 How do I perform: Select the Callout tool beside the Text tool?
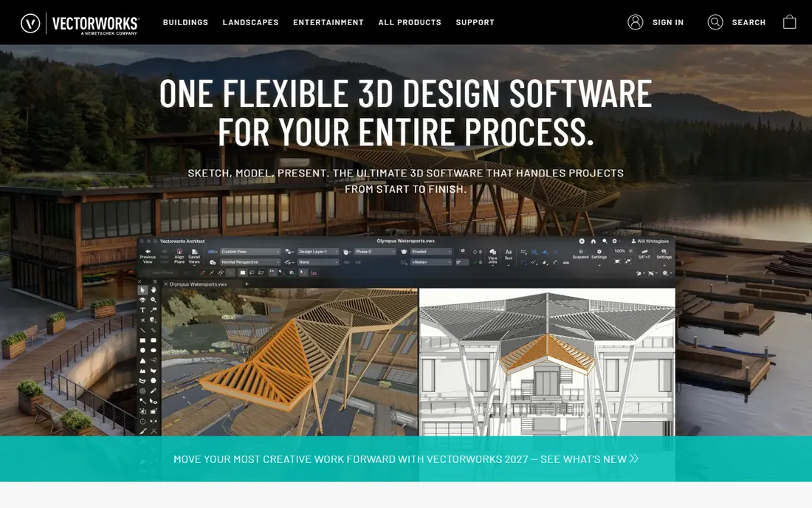pyautogui.click(x=154, y=309)
